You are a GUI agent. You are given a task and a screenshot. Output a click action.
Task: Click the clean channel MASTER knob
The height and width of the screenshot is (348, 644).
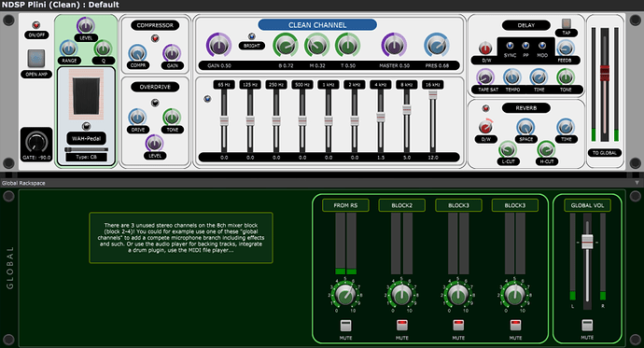click(x=394, y=45)
